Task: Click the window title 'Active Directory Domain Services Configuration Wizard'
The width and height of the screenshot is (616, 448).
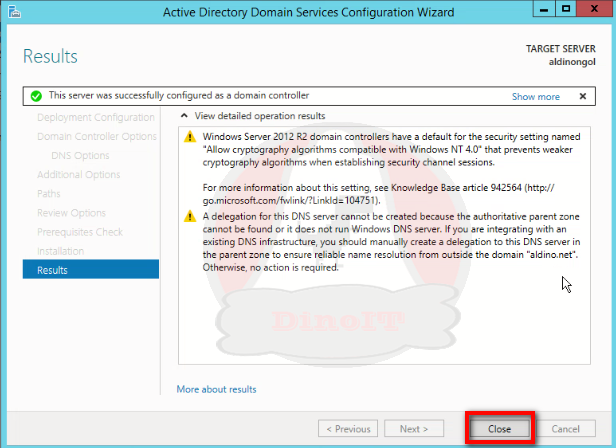Action: [x=308, y=13]
